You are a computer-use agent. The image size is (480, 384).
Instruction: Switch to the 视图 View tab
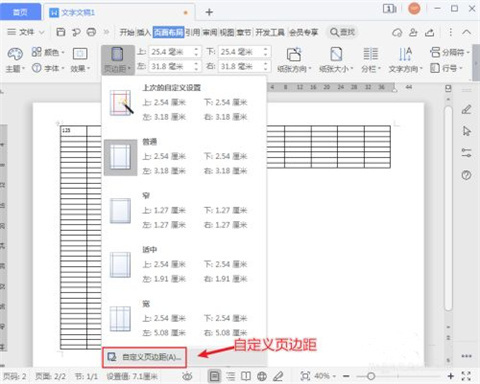(x=227, y=32)
